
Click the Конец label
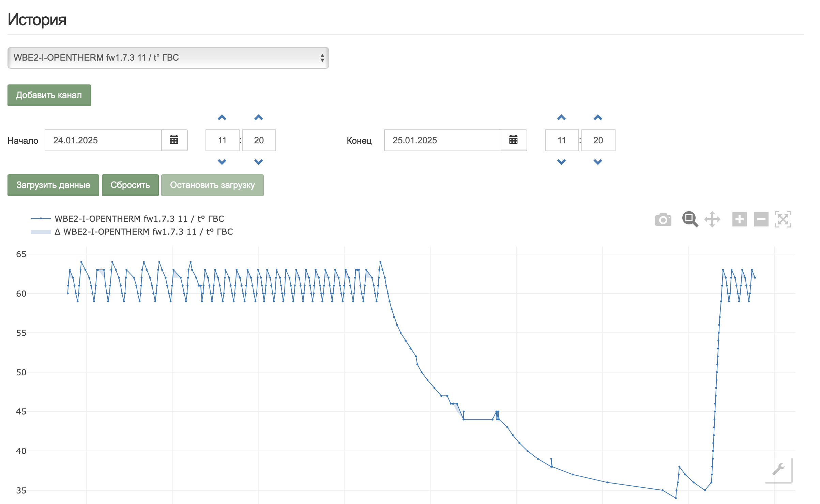(359, 141)
